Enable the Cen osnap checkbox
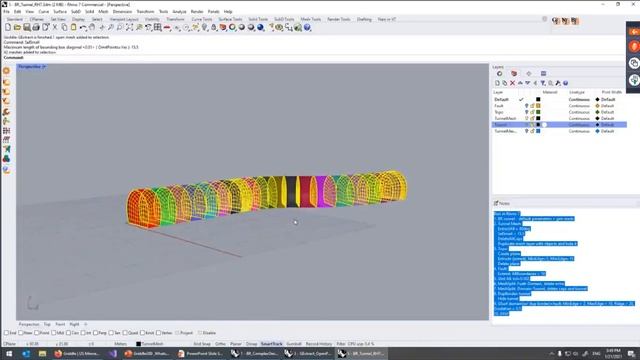Screen dimensions: 640x360 (69, 333)
